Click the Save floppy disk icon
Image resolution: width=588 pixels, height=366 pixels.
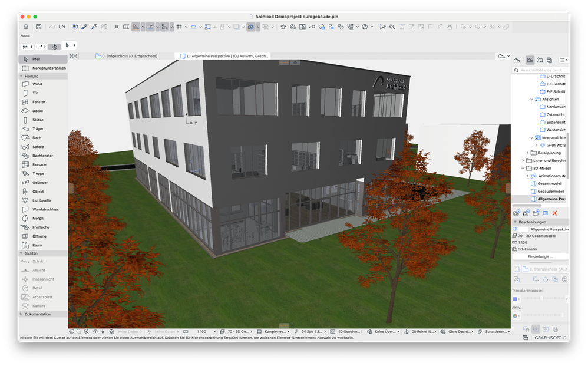coord(39,27)
